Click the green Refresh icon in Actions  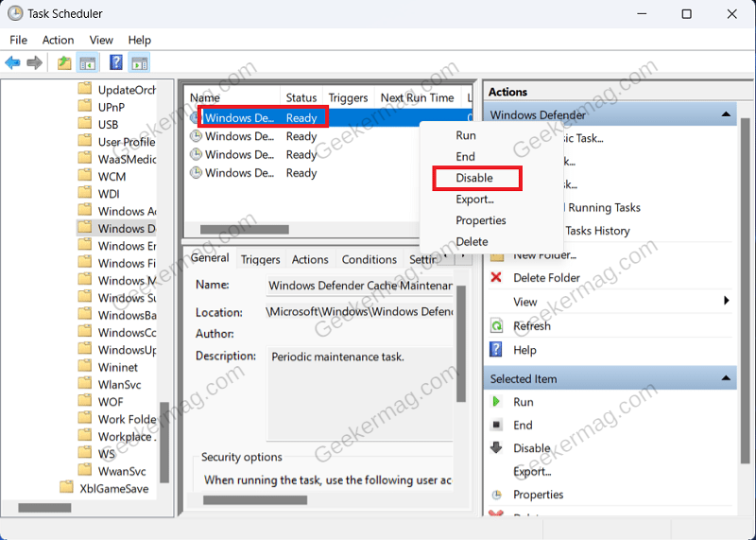point(496,325)
